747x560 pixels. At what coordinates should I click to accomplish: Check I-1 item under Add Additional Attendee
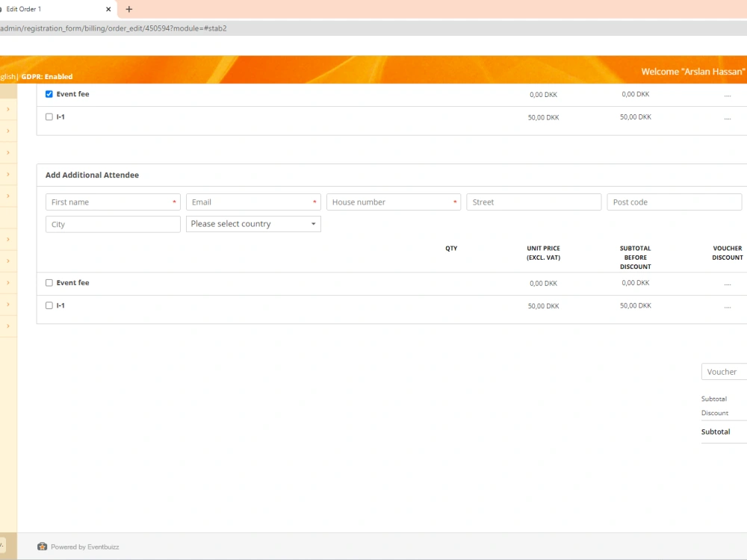(x=49, y=305)
